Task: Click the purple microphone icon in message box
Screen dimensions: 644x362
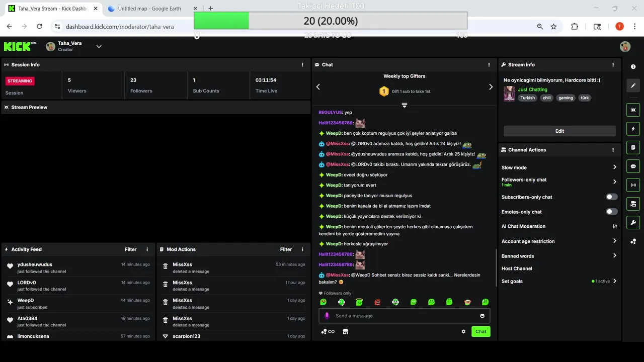Action: pyautogui.click(x=327, y=316)
